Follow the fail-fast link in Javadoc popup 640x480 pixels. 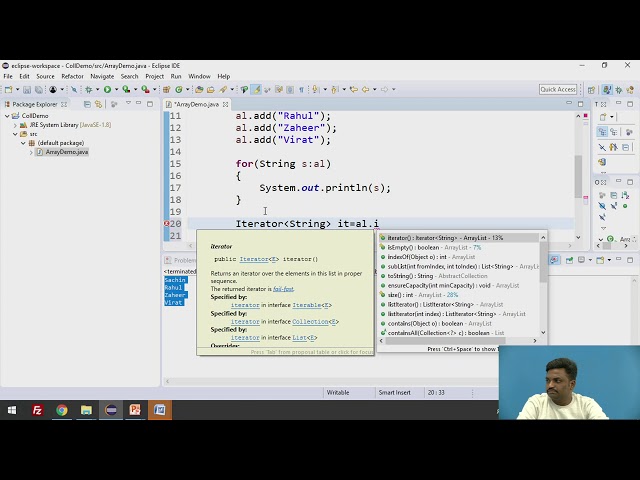[283, 289]
